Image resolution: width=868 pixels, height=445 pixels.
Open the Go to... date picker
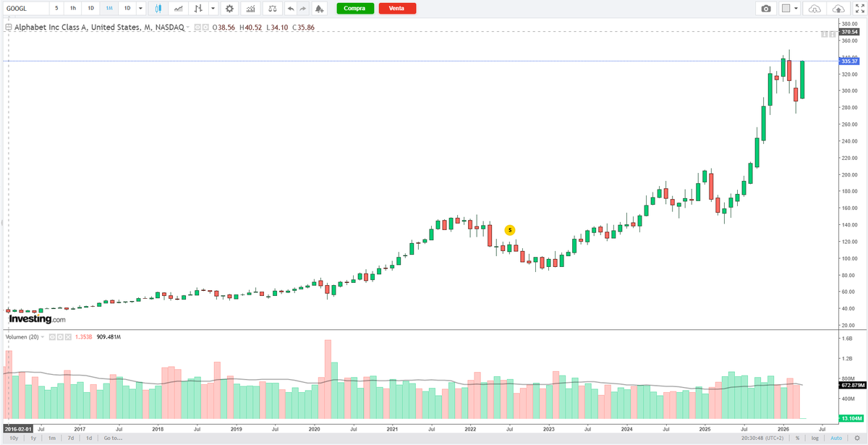pyautogui.click(x=112, y=438)
